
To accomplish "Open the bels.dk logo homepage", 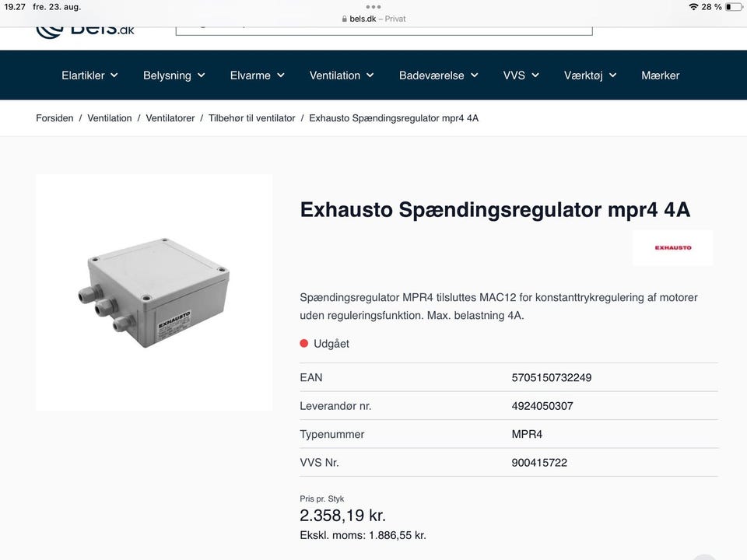I will coord(86,31).
